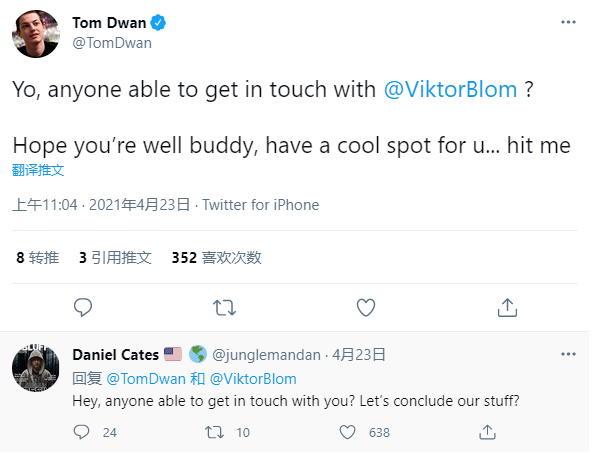The image size is (601, 455).
Task: View the 8 转推 retweets list
Action: coord(37,257)
